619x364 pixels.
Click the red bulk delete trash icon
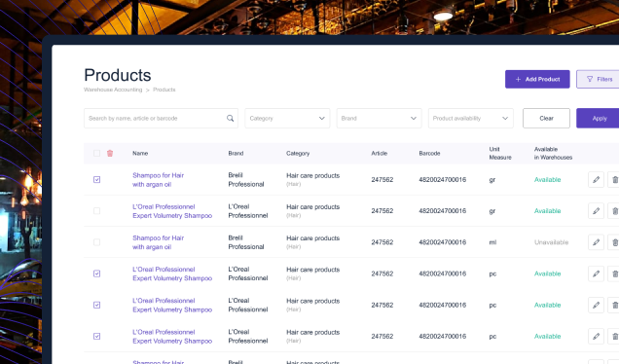[x=110, y=153]
